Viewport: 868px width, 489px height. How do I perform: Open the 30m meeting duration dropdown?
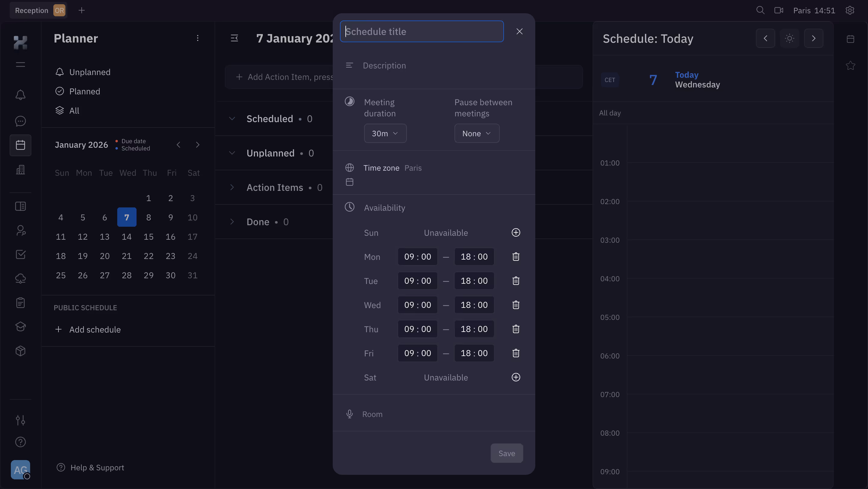point(385,133)
